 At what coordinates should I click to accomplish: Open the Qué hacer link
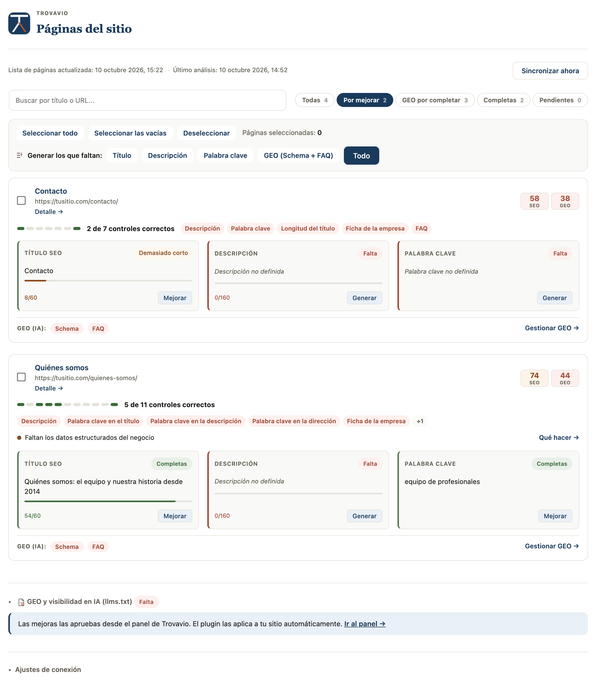coord(559,438)
